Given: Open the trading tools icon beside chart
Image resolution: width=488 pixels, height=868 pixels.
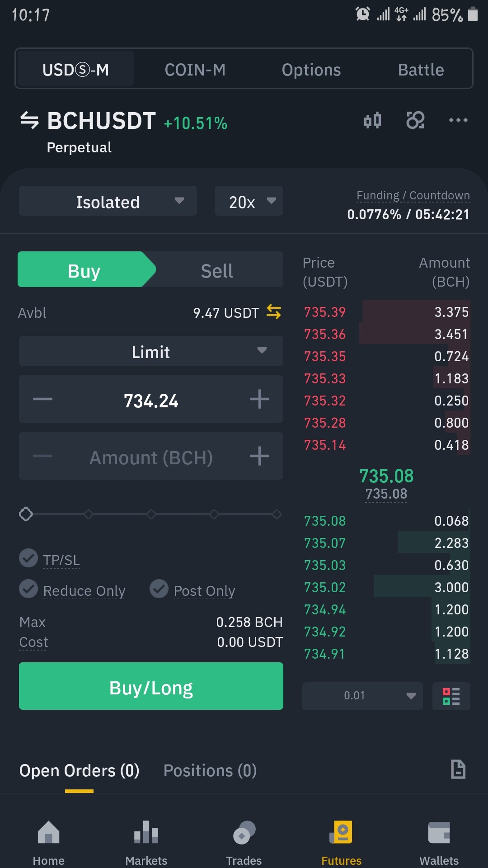Looking at the screenshot, I should pos(415,120).
